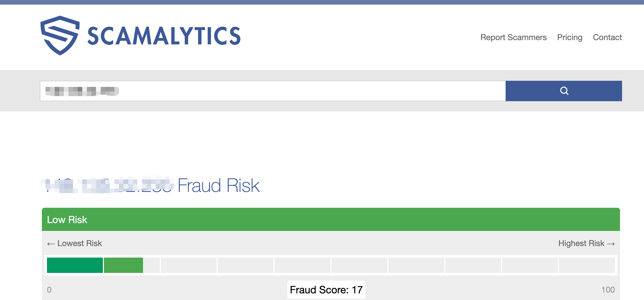Focus the IP address search field
644x300 pixels.
tap(273, 91)
